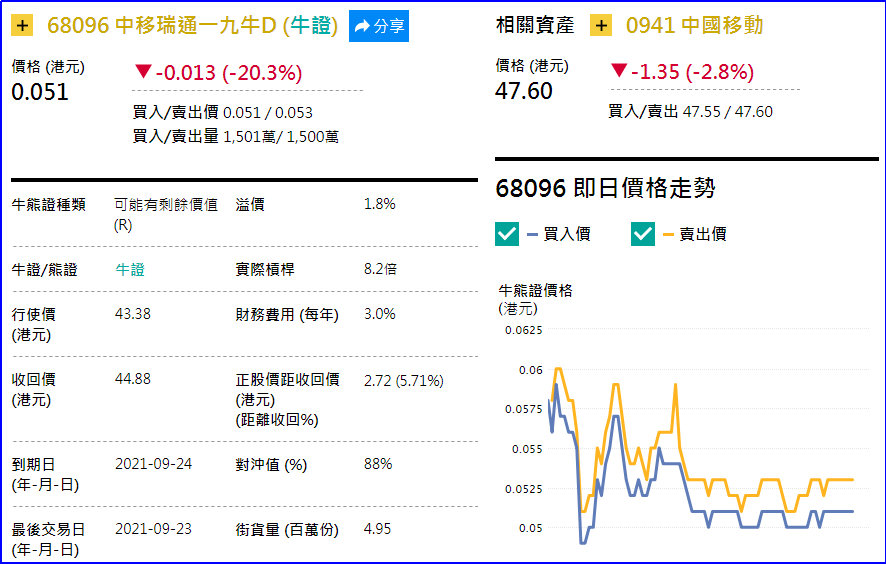Click the 到期日 value 2021-09-24
This screenshot has width=886, height=564.
coord(154,464)
